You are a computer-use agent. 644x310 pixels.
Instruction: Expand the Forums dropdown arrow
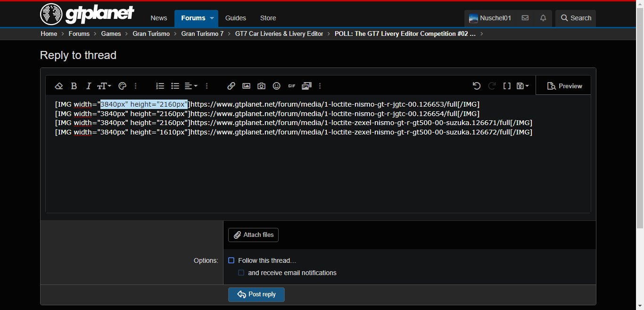(212, 18)
